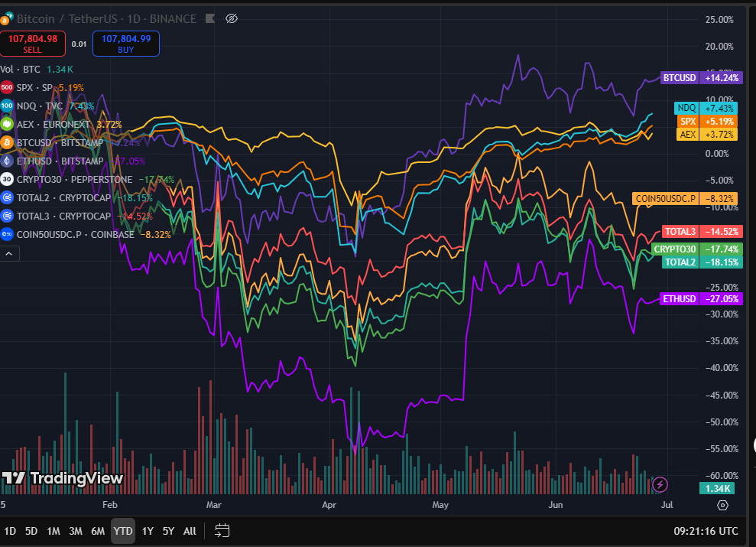756x547 pixels.
Task: Click the COIN50USDC.P Coinbase legend icon
Action: click(7, 234)
